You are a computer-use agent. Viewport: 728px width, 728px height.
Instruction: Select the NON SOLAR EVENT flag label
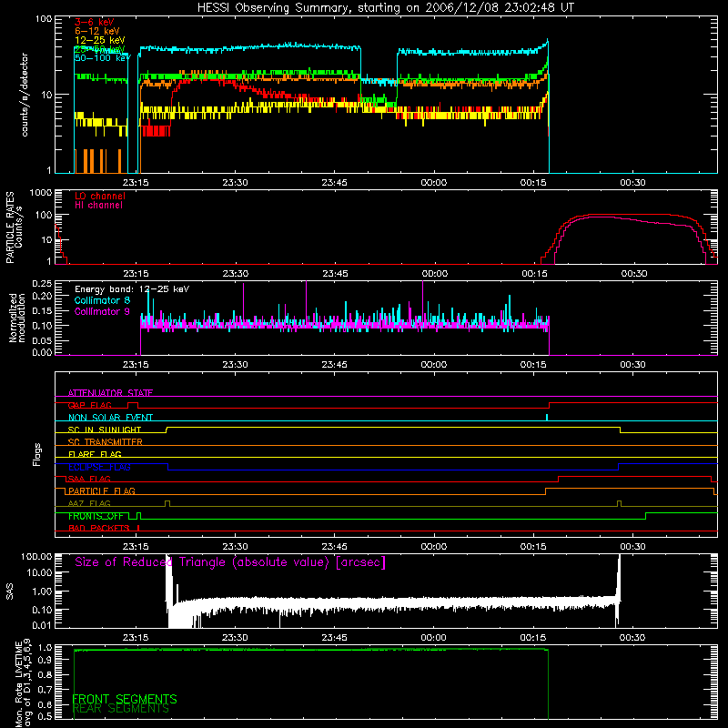pyautogui.click(x=110, y=418)
